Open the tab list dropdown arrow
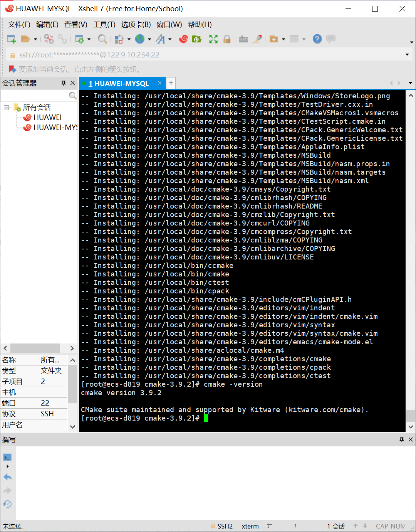This screenshot has height=532, width=416. click(x=410, y=83)
